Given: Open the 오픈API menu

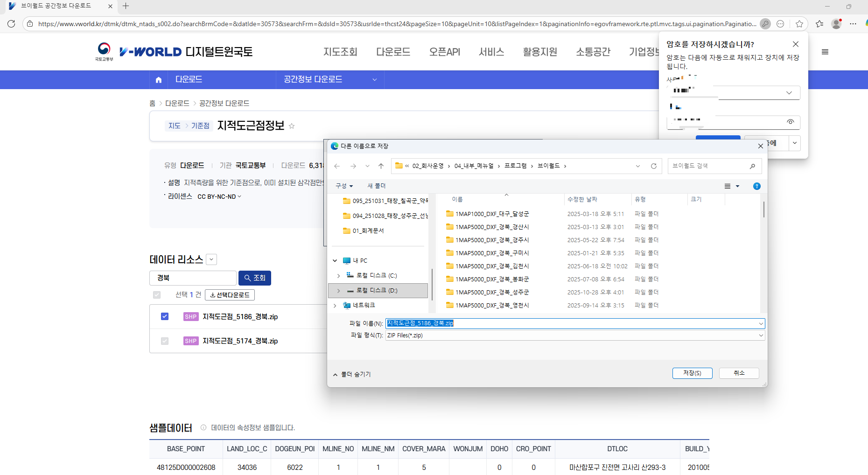Looking at the screenshot, I should [444, 52].
